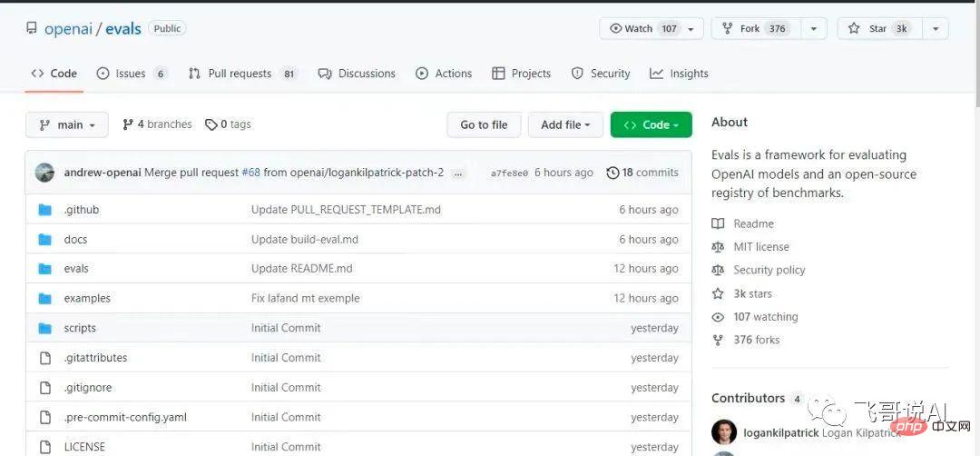This screenshot has width=980, height=456.
Task: Open the LICENSE file
Action: click(84, 447)
